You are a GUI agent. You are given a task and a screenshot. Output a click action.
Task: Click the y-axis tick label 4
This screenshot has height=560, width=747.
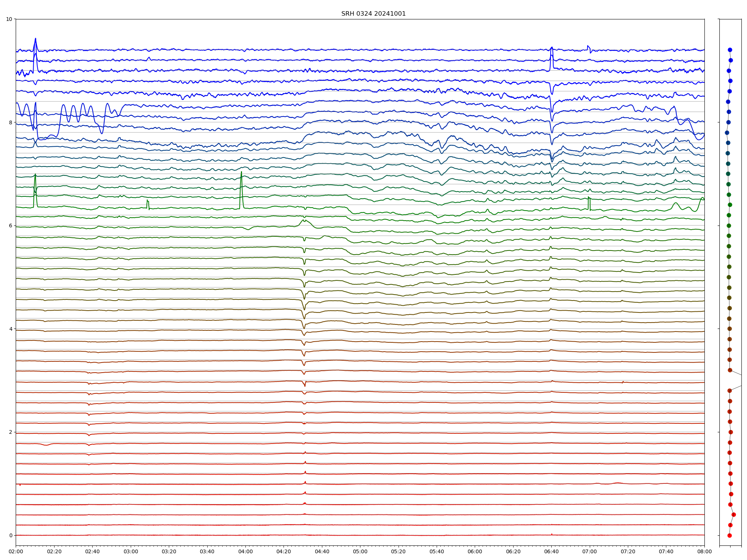point(10,329)
